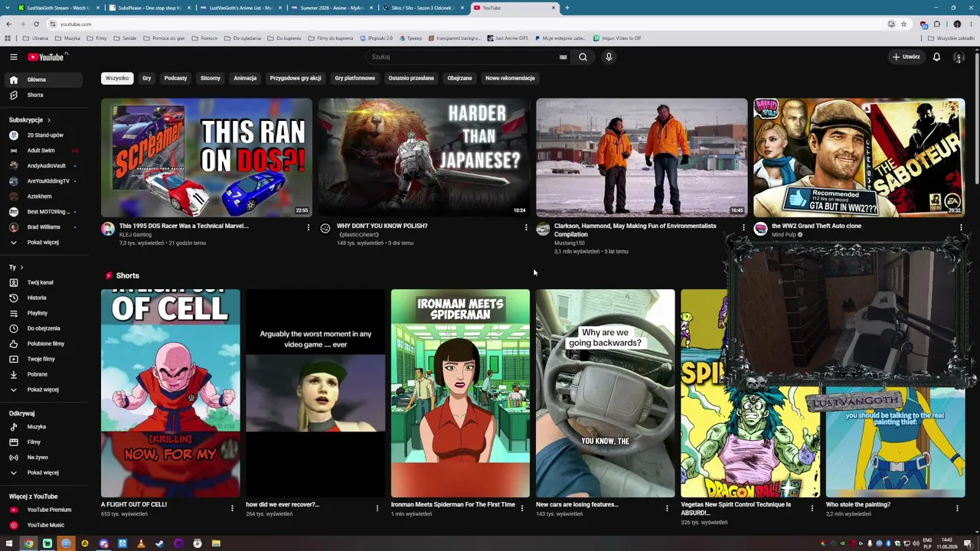Start voice search with the microphone icon
This screenshot has height=551, width=980.
pyautogui.click(x=609, y=57)
